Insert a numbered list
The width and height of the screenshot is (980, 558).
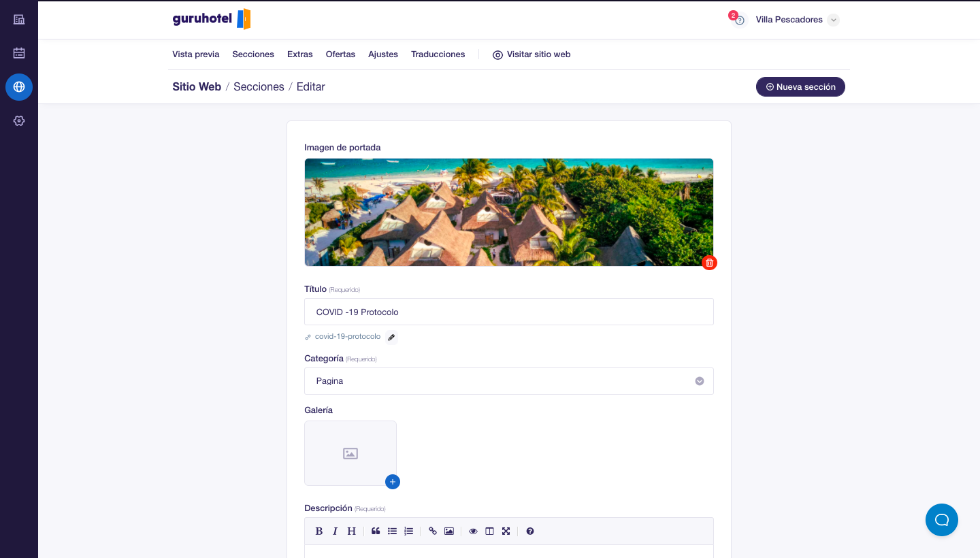408,531
